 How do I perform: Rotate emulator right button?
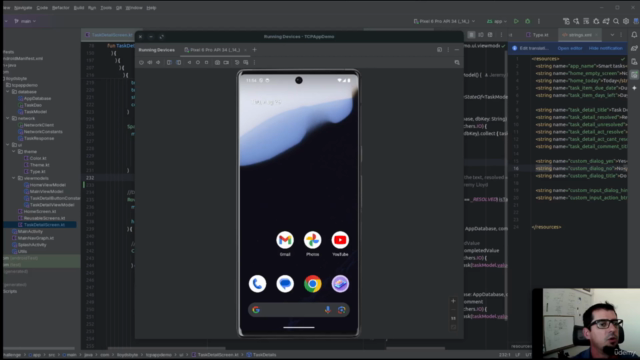point(179,62)
